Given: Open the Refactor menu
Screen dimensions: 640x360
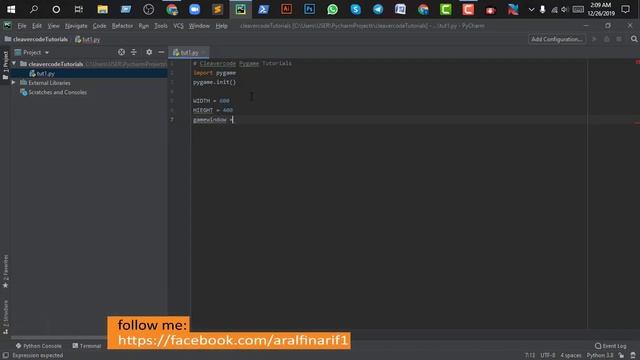Looking at the screenshot, I should [122, 26].
